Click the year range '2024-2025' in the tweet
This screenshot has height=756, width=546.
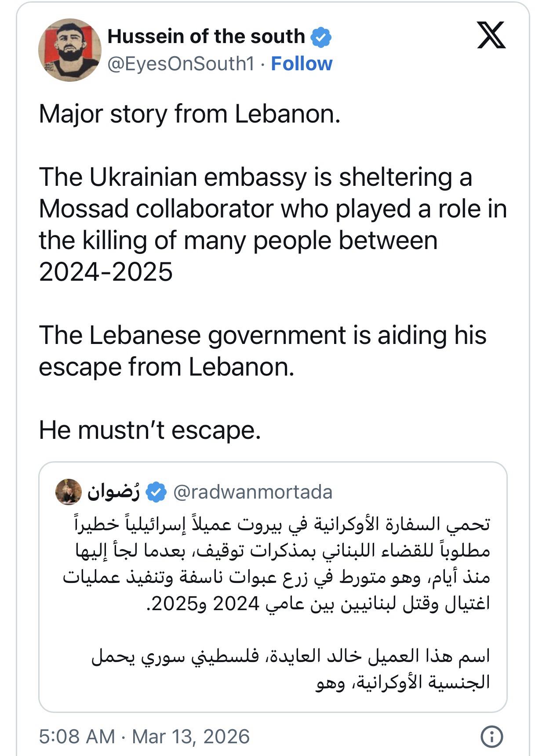pyautogui.click(x=106, y=272)
